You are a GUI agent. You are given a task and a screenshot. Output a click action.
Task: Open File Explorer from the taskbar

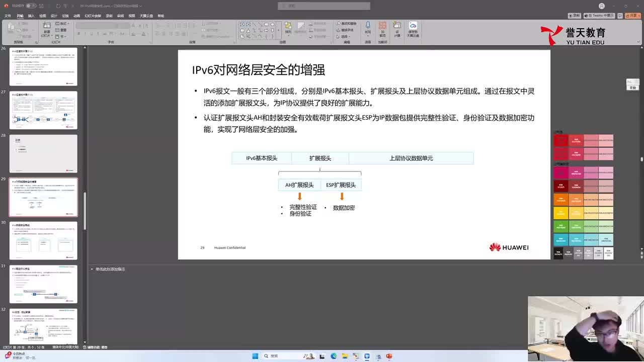tap(345, 356)
